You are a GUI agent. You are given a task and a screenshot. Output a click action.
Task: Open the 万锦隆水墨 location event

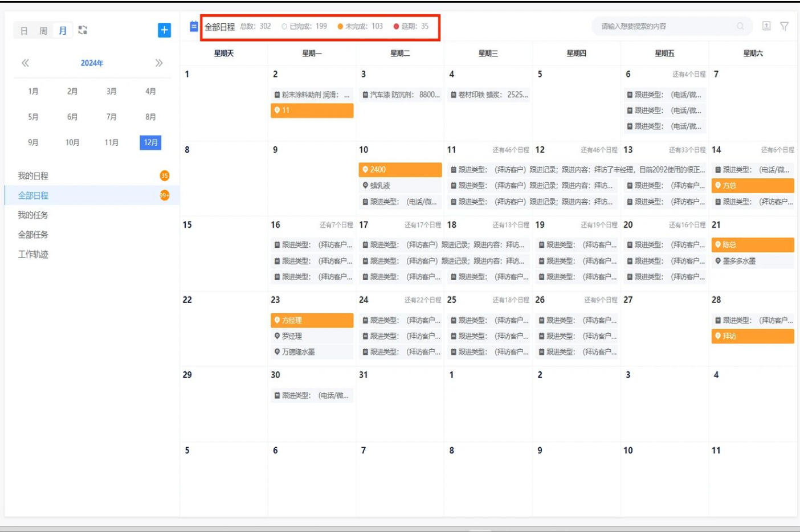tap(312, 352)
